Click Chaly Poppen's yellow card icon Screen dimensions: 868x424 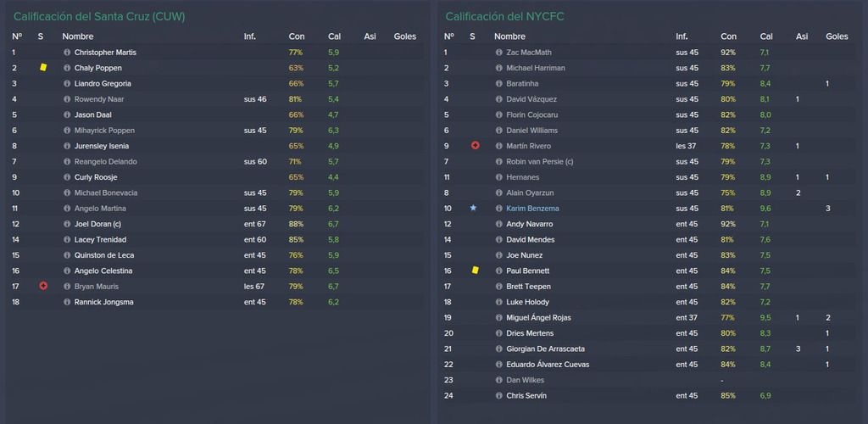43,68
